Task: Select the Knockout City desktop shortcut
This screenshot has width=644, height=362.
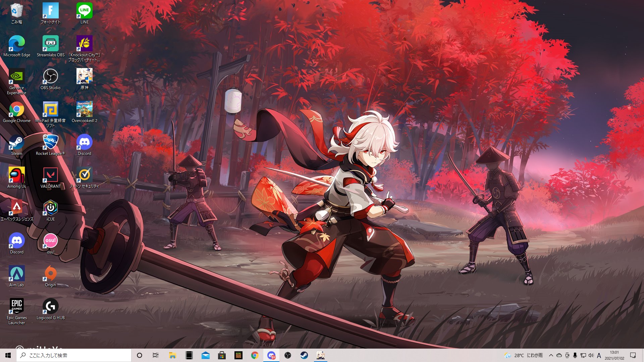Action: pyautogui.click(x=84, y=49)
